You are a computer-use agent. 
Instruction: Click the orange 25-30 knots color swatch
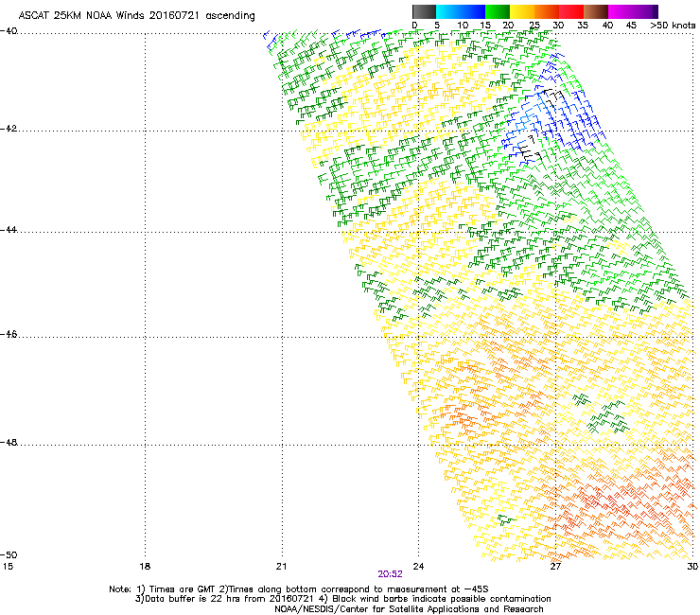(x=547, y=11)
